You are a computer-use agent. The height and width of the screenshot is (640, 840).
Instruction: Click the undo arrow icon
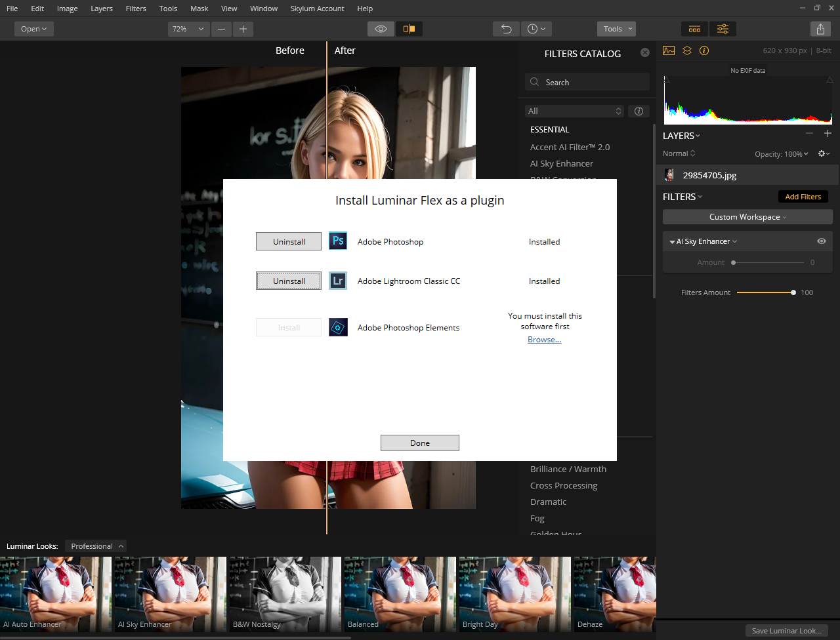click(506, 29)
